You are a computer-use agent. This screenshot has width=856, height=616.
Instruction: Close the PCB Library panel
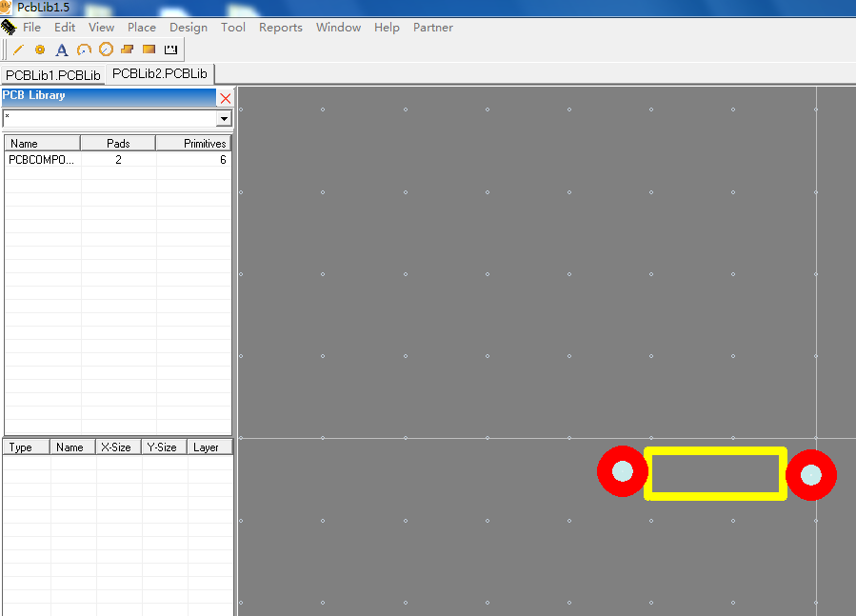(226, 98)
